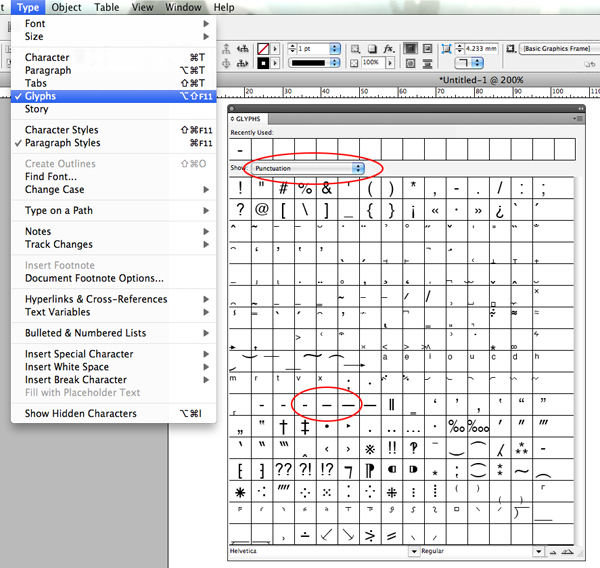The image size is (600, 568).
Task: Open the font style Regular dropdown arrow
Action: point(538,551)
